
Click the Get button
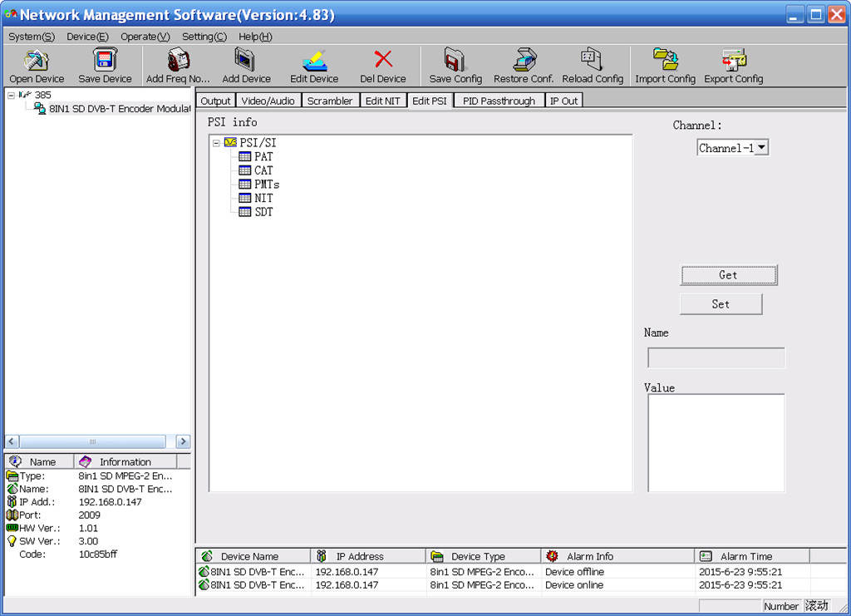click(728, 274)
